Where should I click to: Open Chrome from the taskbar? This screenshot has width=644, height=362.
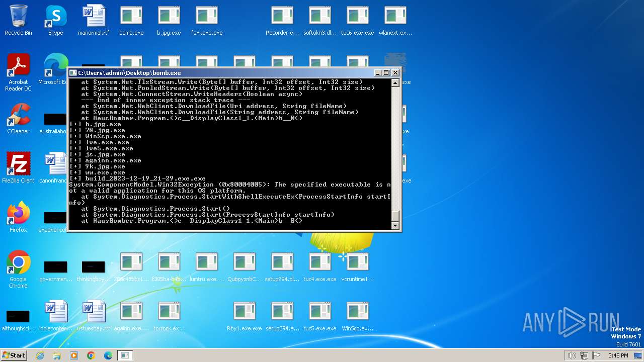click(x=91, y=355)
